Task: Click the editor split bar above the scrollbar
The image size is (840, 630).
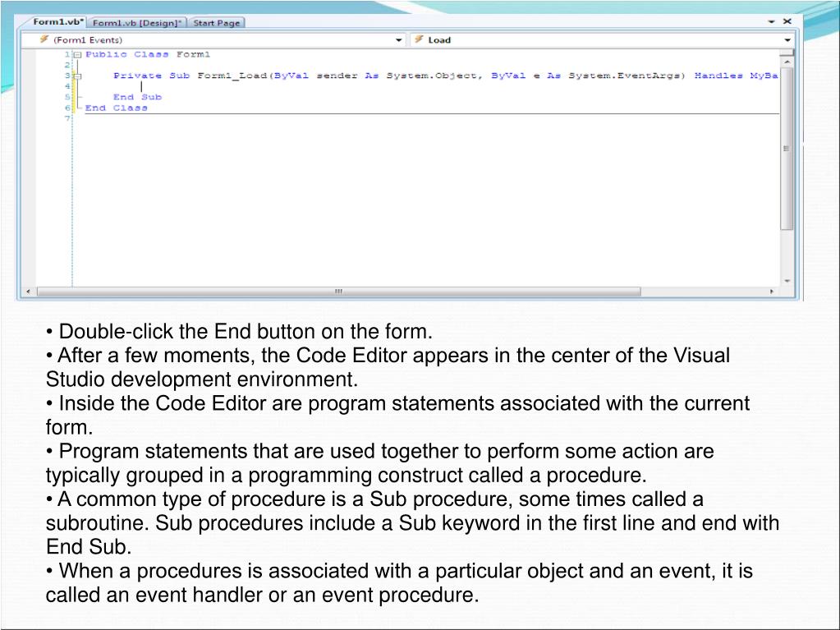Action: 787,53
